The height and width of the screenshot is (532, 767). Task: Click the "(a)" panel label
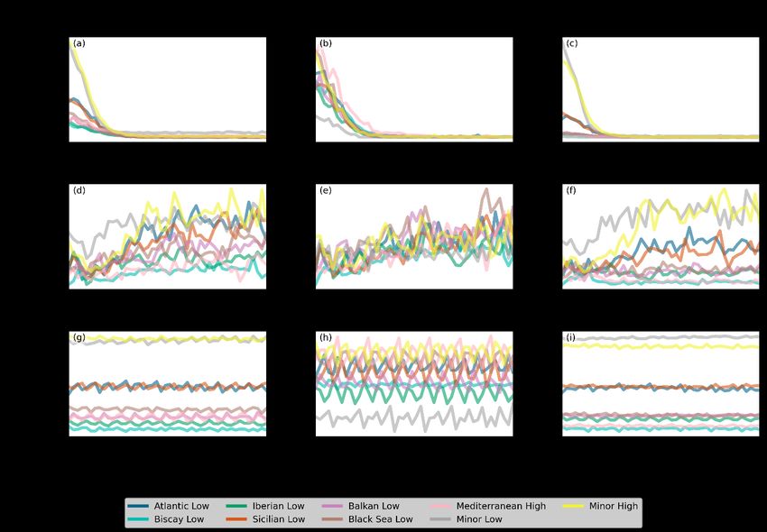coord(79,43)
